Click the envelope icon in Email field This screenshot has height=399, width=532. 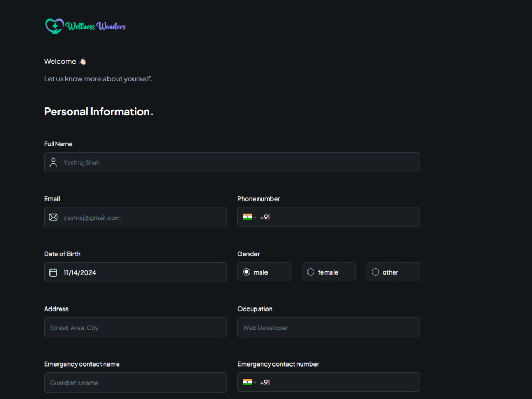(x=53, y=217)
